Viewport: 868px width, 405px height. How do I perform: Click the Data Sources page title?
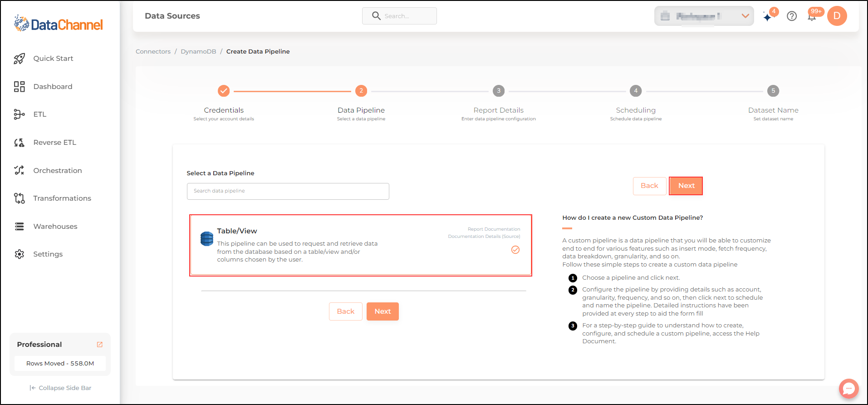[x=172, y=16]
